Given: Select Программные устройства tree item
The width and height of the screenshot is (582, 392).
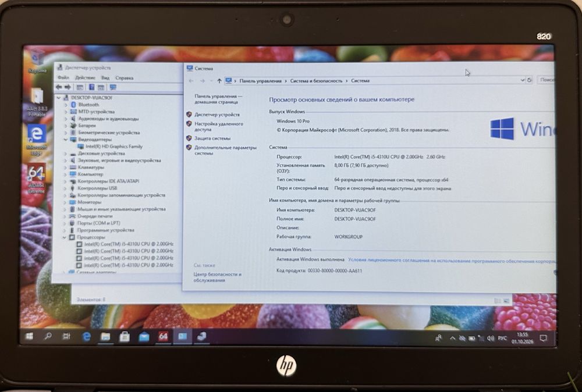Looking at the screenshot, I should click(105, 230).
